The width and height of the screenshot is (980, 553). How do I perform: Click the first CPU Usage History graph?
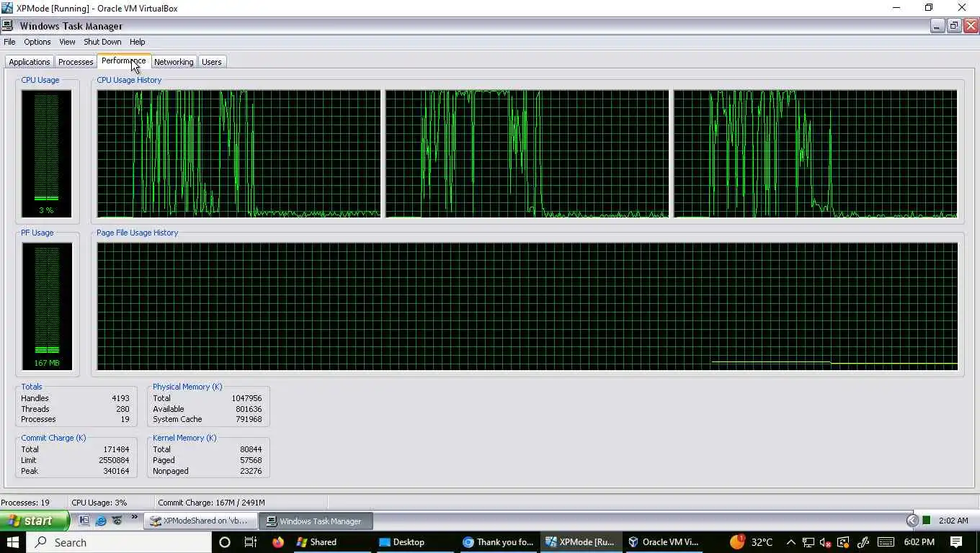click(239, 153)
